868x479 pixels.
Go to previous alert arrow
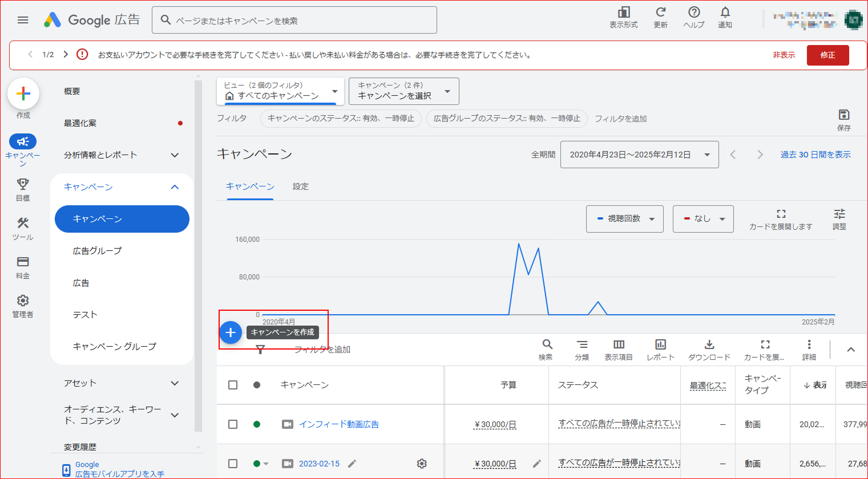coord(30,54)
